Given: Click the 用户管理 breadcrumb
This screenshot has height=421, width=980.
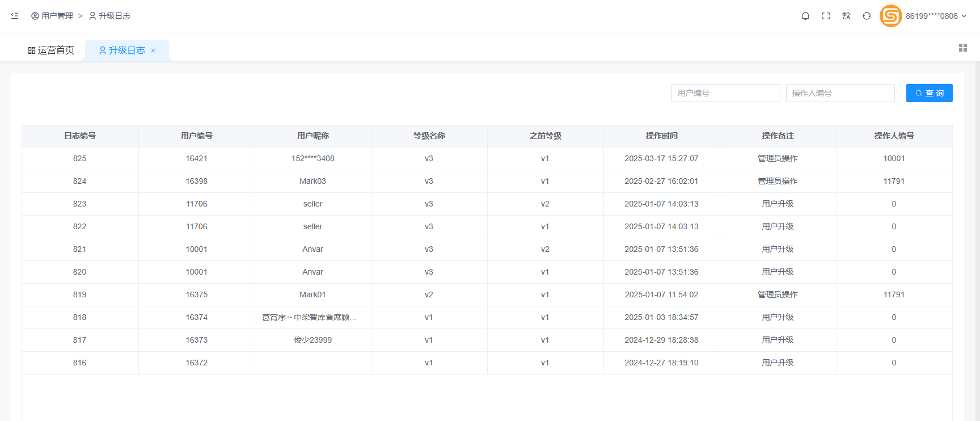Looking at the screenshot, I should [x=52, y=16].
